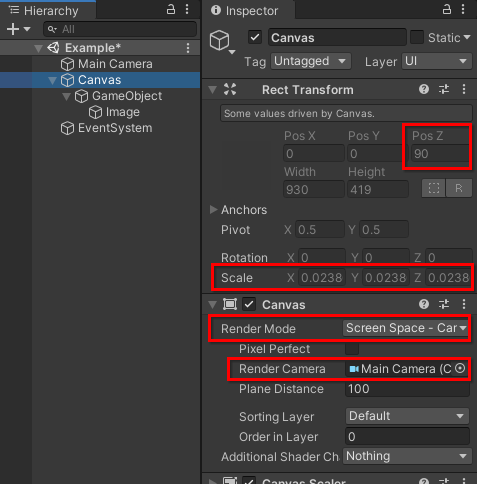Image resolution: width=477 pixels, height=484 pixels.
Task: Open Render Camera object picker
Action: pyautogui.click(x=460, y=369)
